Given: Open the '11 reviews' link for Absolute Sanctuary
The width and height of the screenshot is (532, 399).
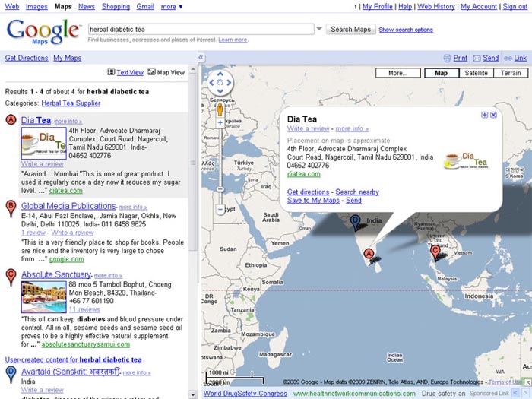Looking at the screenshot, I should tap(84, 309).
